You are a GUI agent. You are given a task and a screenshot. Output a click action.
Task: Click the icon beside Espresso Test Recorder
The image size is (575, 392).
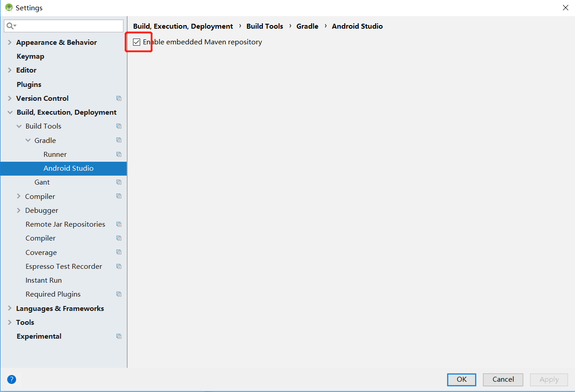pyautogui.click(x=119, y=266)
